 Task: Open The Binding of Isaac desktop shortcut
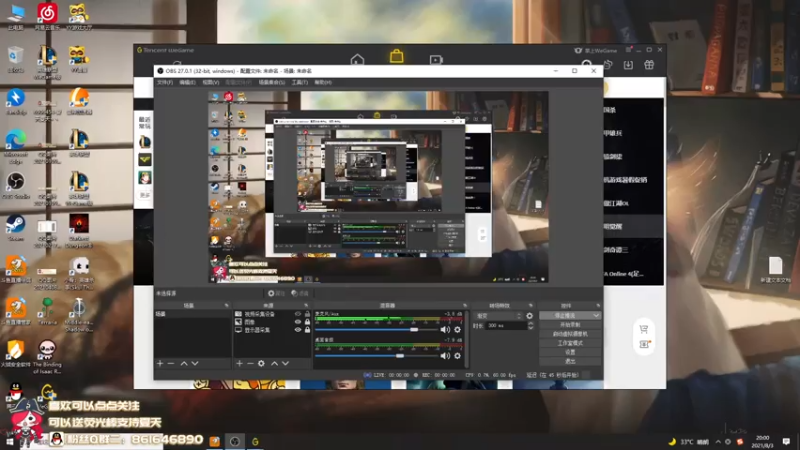pos(47,357)
